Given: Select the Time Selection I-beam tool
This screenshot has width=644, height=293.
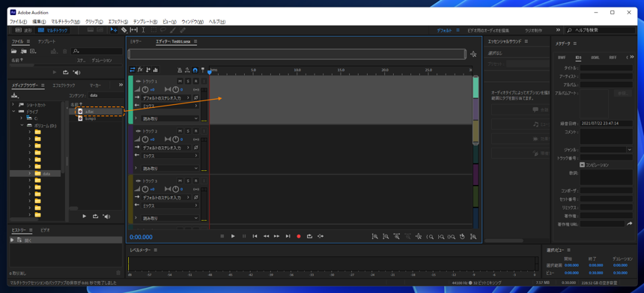Looking at the screenshot, I should click(143, 30).
